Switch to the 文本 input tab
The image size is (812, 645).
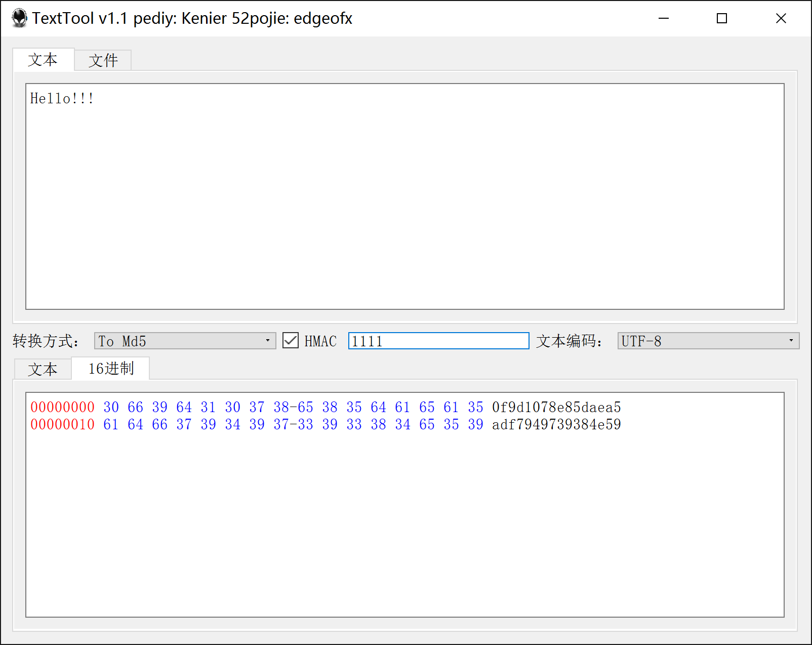pyautogui.click(x=44, y=60)
